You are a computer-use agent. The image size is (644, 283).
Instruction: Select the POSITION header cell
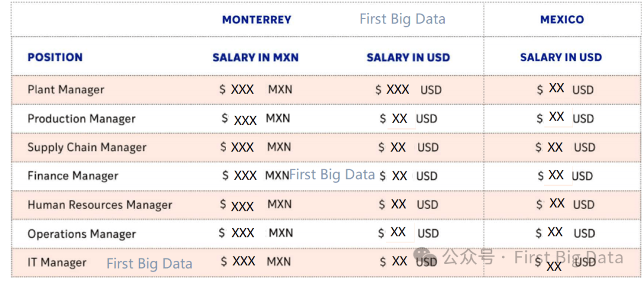[x=55, y=57]
